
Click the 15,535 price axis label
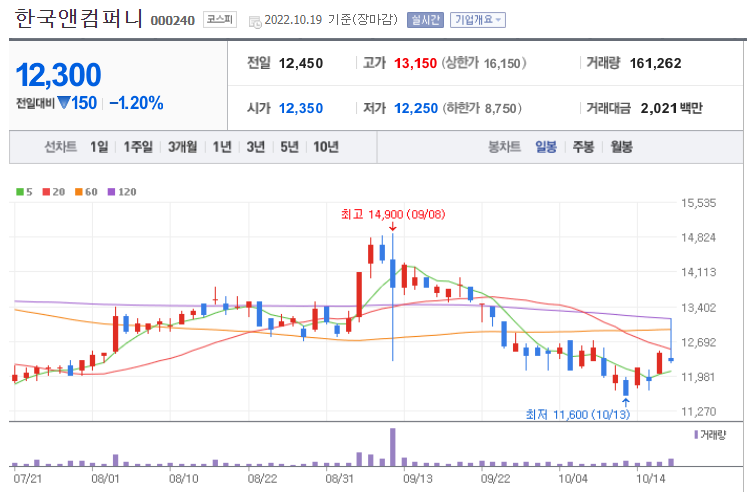click(698, 203)
